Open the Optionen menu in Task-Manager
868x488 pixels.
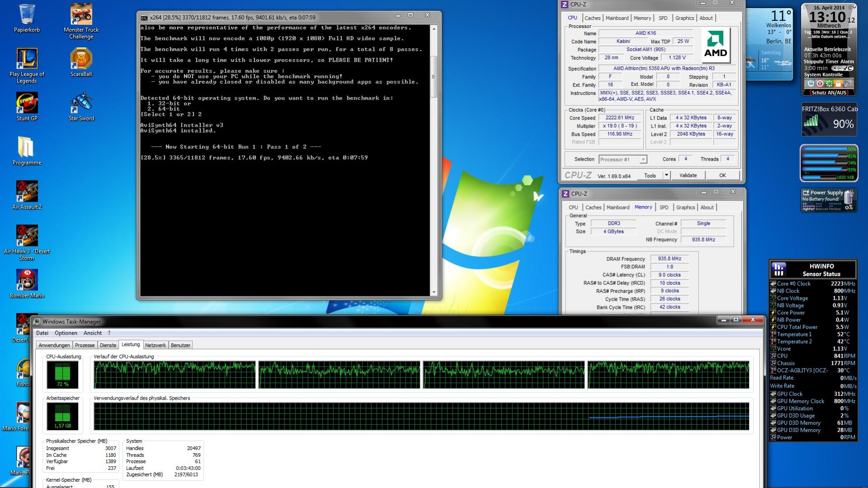[x=66, y=333]
